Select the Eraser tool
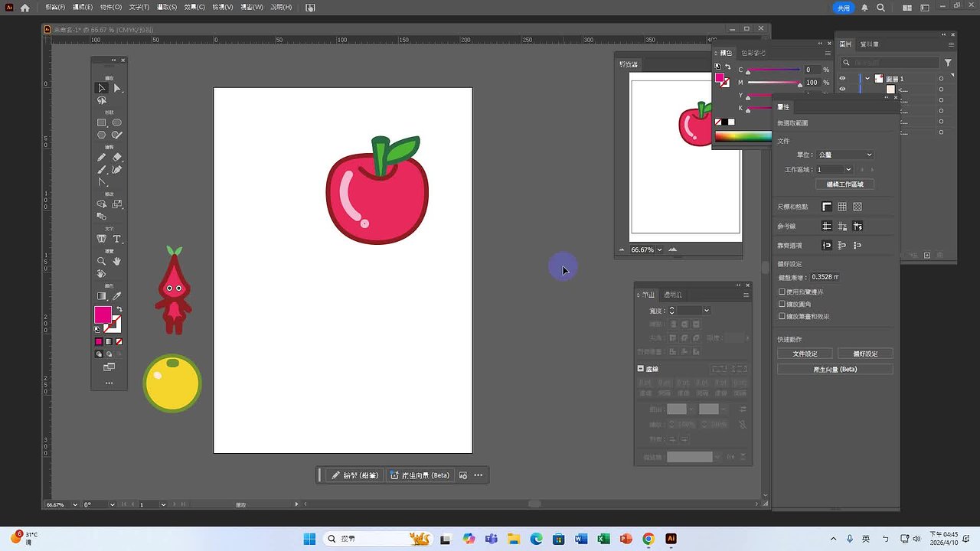Screen dimensions: 980x551 click(x=117, y=156)
